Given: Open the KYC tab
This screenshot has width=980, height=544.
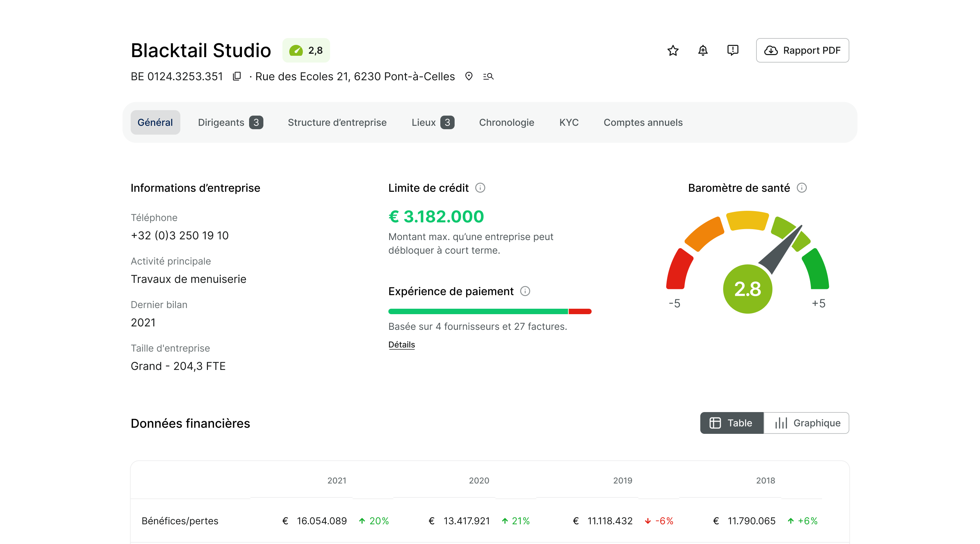Looking at the screenshot, I should pos(569,122).
